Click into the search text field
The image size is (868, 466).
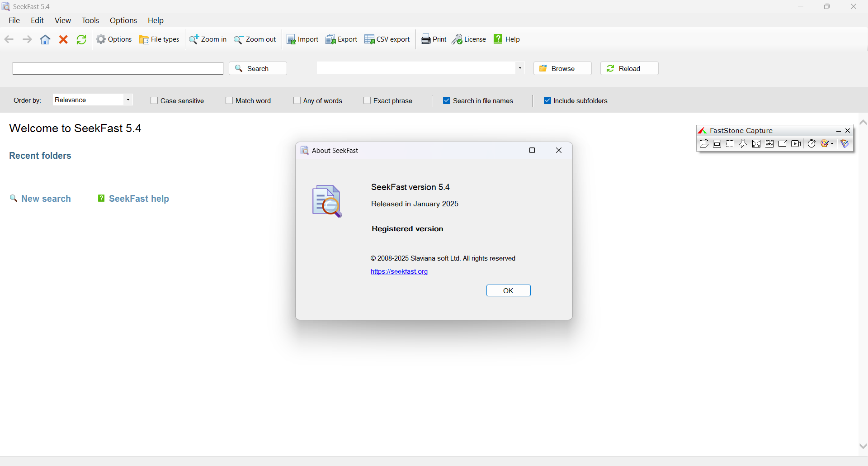pos(118,68)
